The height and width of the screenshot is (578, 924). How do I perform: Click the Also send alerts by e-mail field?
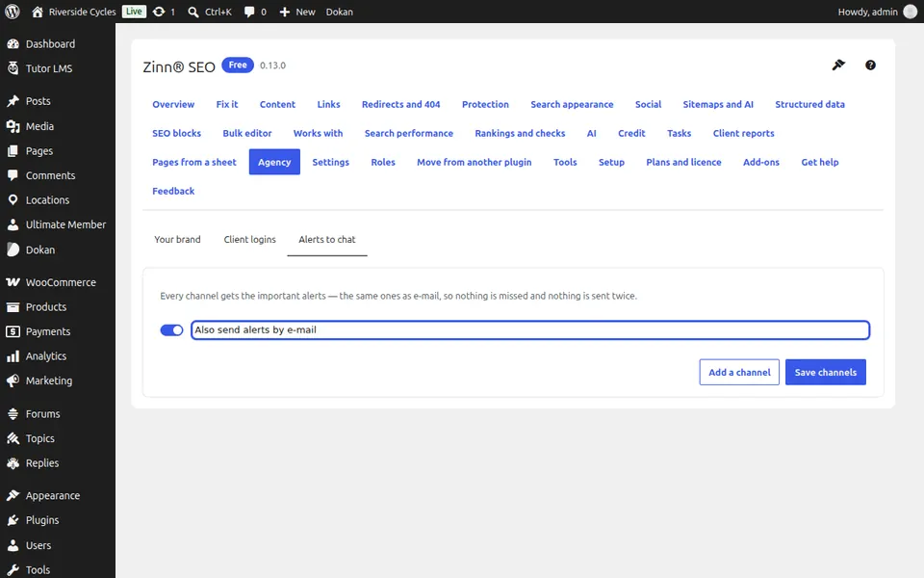click(529, 330)
